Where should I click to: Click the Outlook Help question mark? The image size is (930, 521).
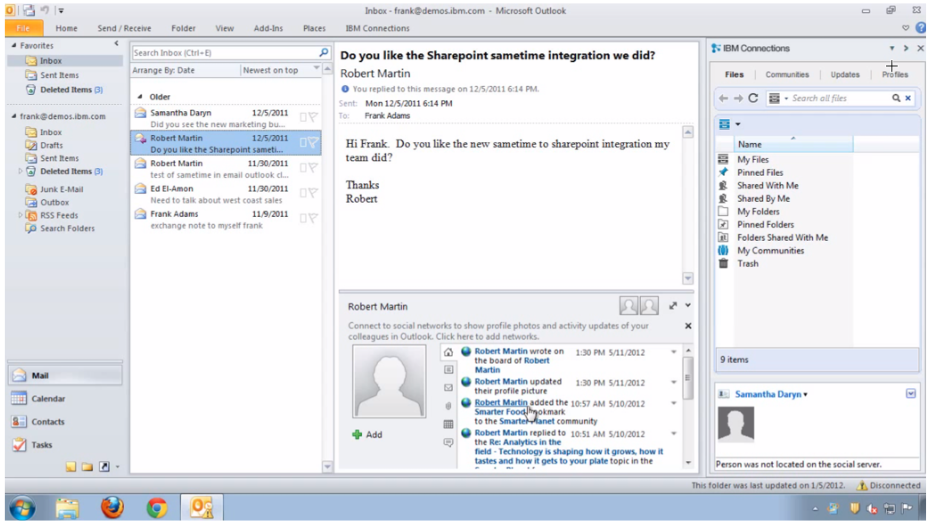(x=920, y=28)
